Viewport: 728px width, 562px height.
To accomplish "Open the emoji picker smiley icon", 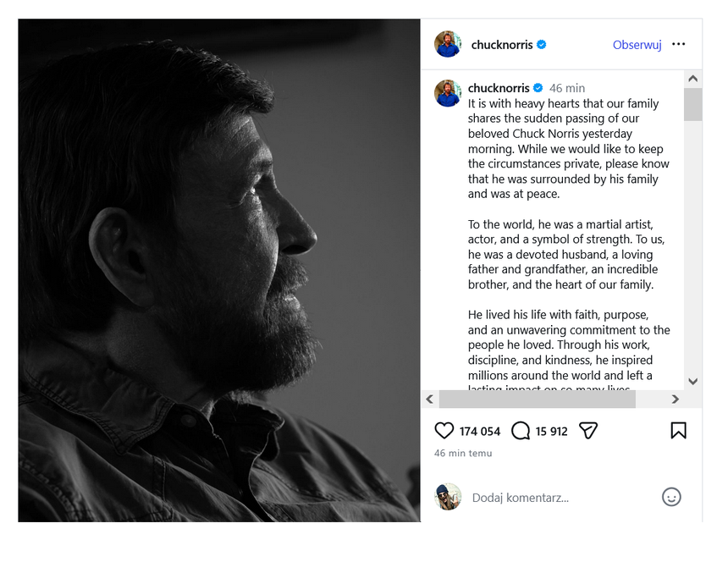I will pos(671,497).
